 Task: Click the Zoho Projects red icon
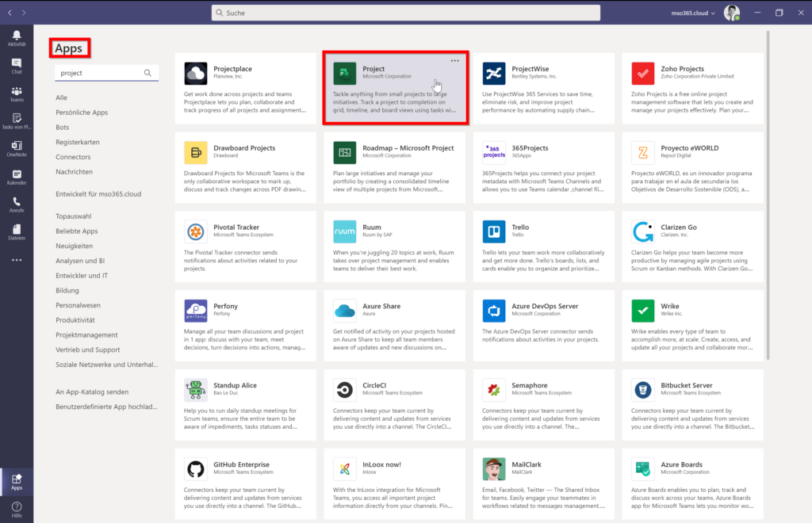point(642,74)
